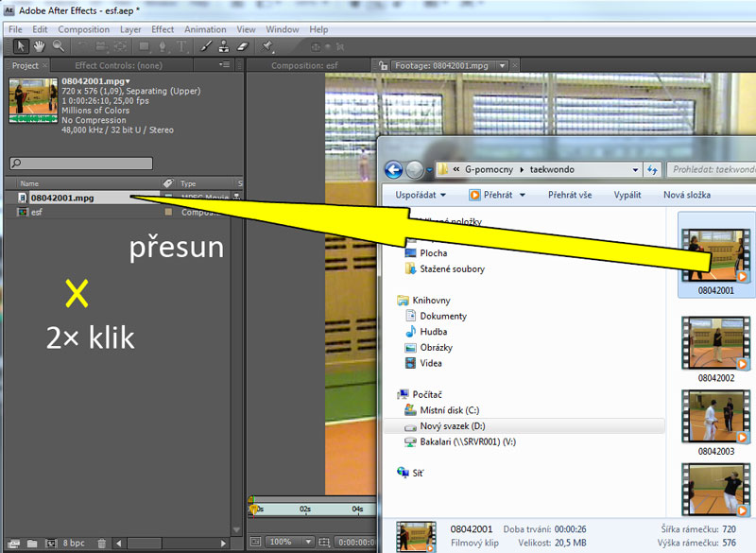Viewport: 756px width, 553px height.
Task: Click the create new folder icon in Project panel
Action: (x=31, y=544)
